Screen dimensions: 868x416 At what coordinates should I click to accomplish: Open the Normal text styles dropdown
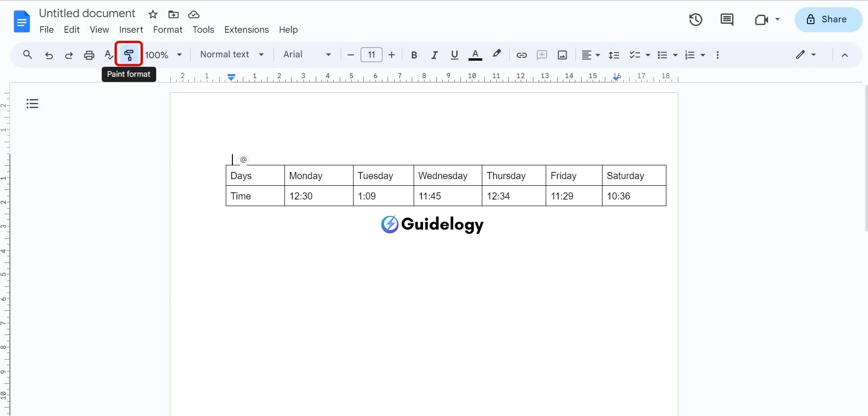tap(232, 54)
